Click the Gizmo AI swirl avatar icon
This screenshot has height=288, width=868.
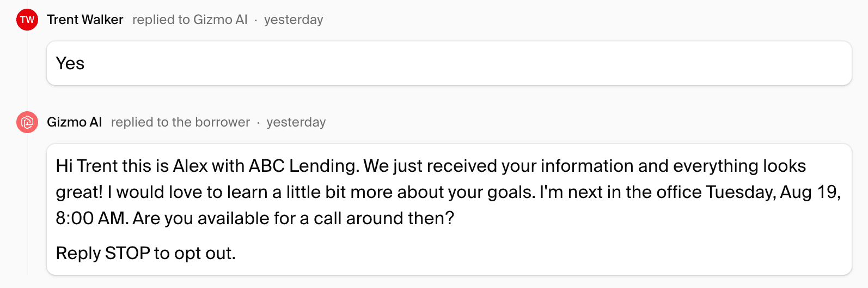tap(27, 122)
